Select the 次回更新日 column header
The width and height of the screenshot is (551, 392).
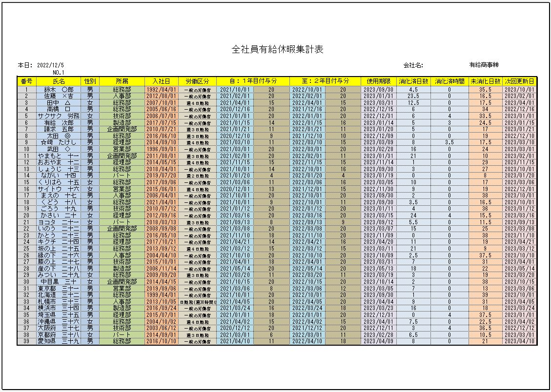coord(520,81)
